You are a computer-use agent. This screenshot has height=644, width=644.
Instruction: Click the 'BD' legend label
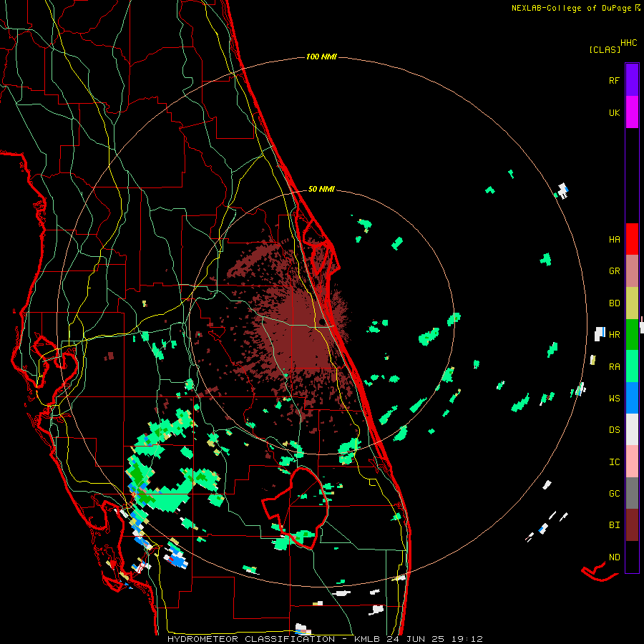(614, 303)
